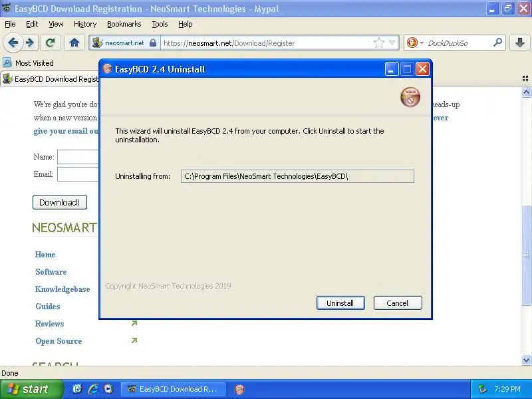
Task: Open the Bookmarks menu
Action: [124, 24]
